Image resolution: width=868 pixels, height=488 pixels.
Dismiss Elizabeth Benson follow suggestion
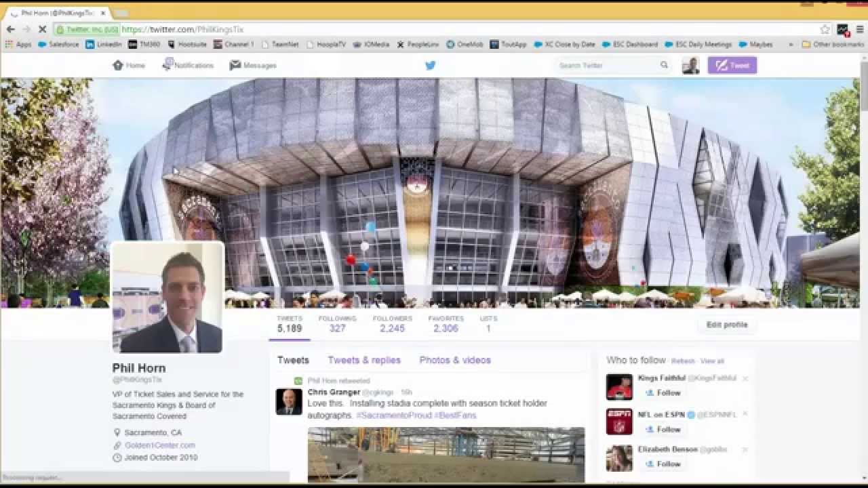745,449
